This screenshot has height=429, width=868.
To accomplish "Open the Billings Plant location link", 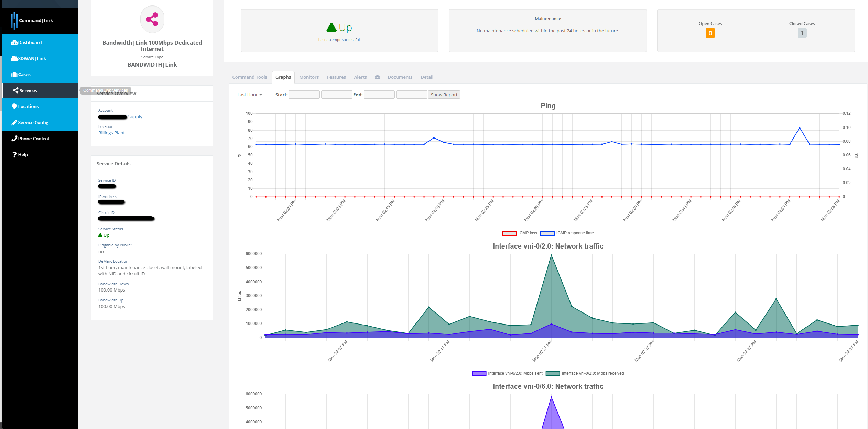I will [111, 133].
